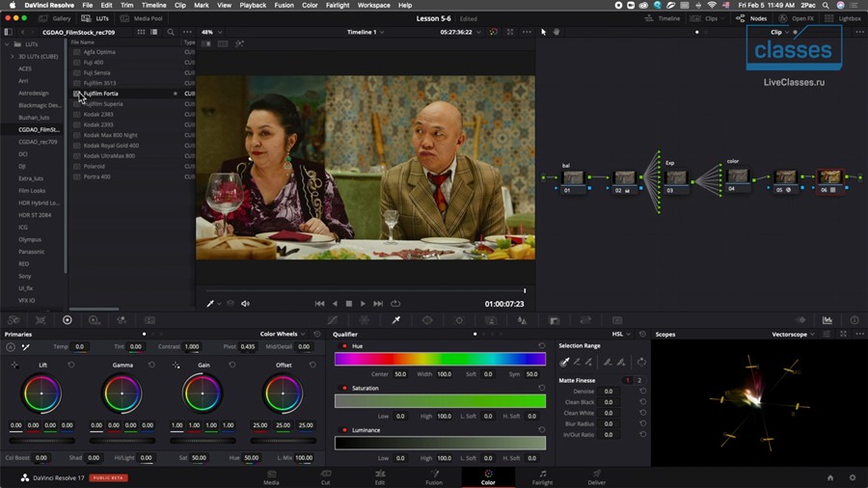
Task: Click the viewer audio mute speaker icon
Action: point(245,304)
